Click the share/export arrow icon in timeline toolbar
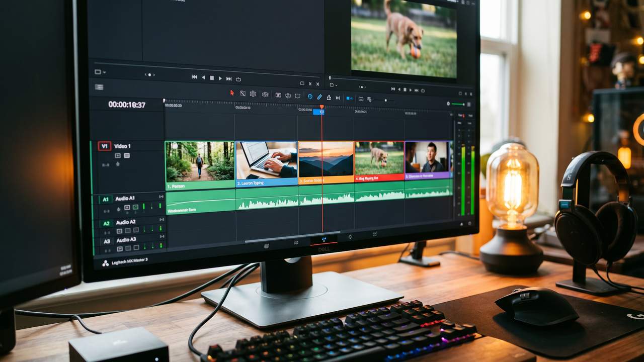This screenshot has width=644, height=362. pyautogui.click(x=329, y=98)
